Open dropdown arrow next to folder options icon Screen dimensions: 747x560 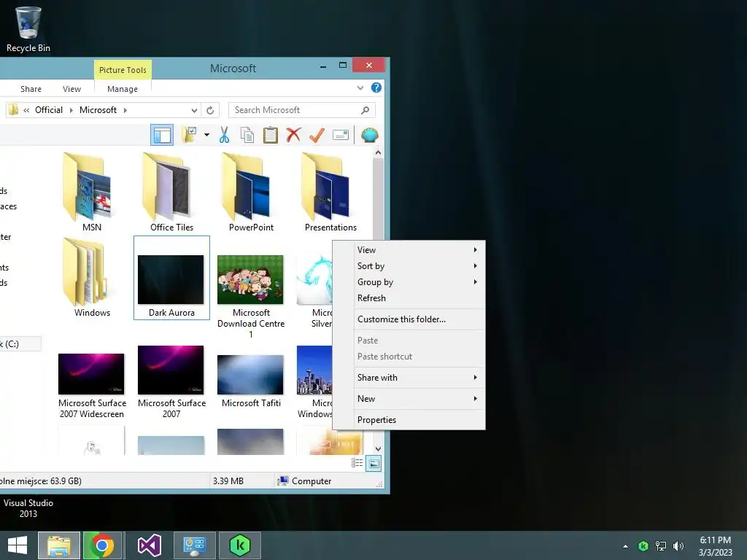coord(206,135)
